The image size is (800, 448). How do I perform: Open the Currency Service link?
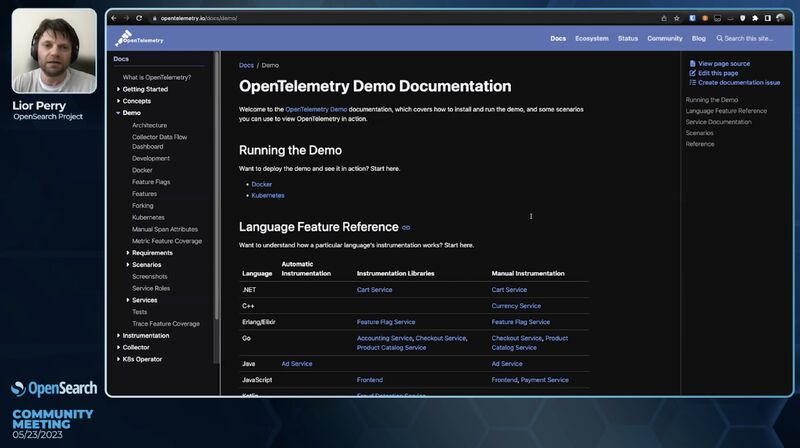[x=516, y=306]
